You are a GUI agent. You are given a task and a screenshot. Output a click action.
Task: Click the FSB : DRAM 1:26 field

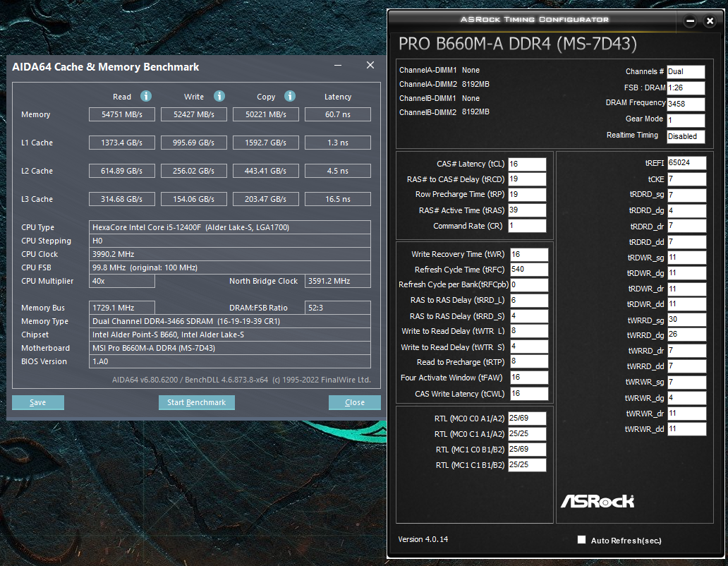coord(686,88)
